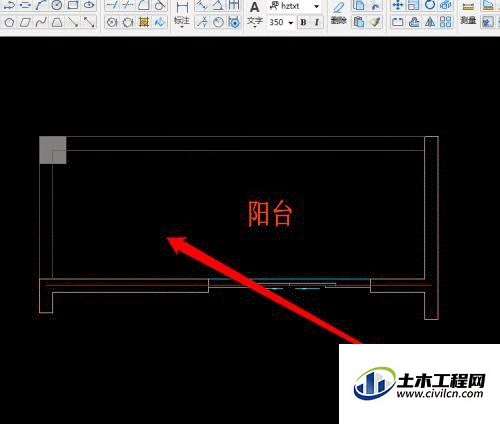Select the trim tool

coord(112,5)
